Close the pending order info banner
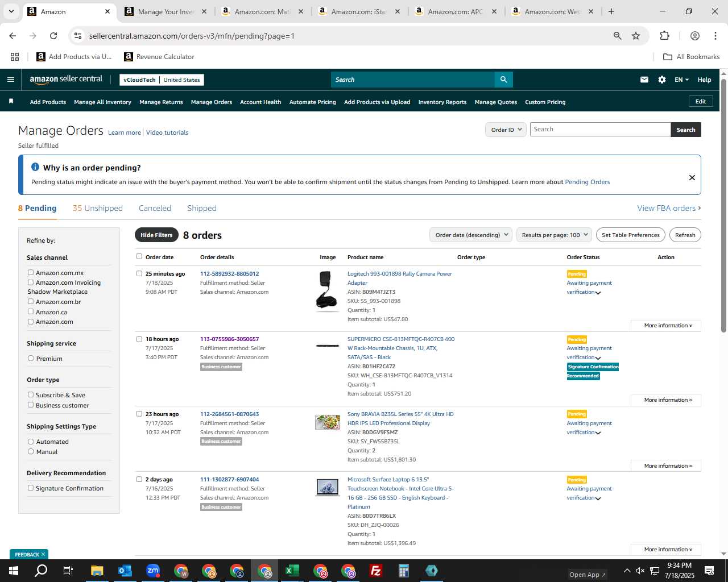The image size is (728, 582). (x=692, y=177)
